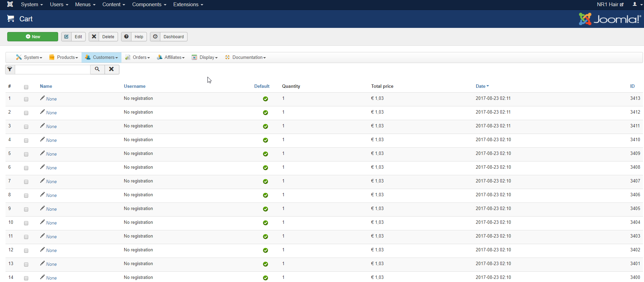Click the pencil edit icon in row 1

tap(42, 98)
